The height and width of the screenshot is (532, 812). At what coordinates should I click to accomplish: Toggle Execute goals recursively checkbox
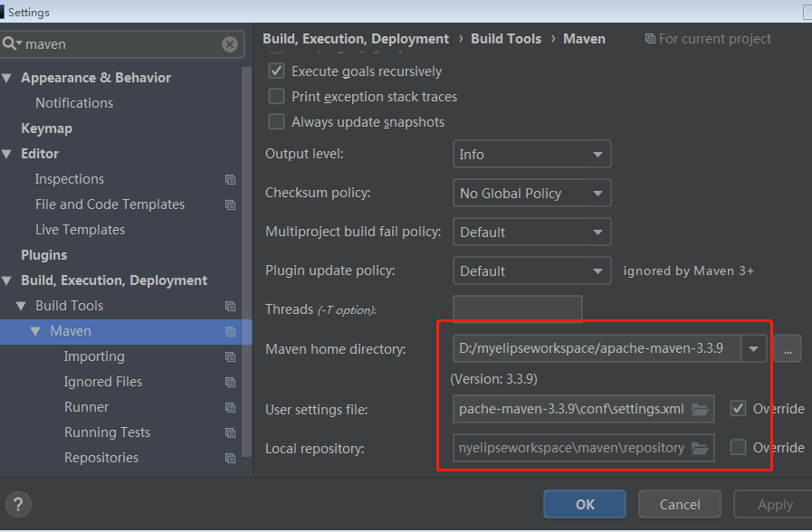[276, 71]
